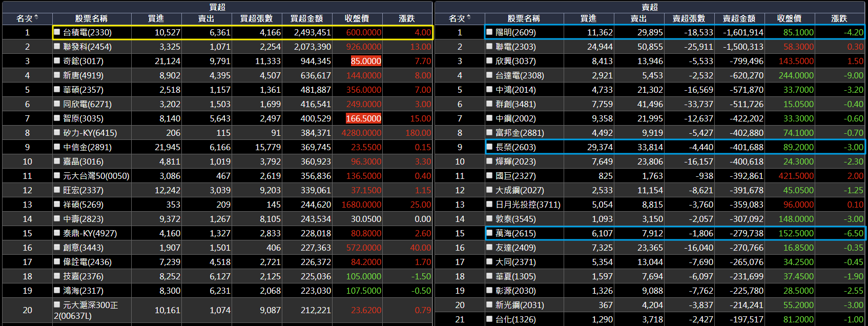
Task: Check the box for 元大滬深300正2(00637L)
Action: tap(57, 304)
